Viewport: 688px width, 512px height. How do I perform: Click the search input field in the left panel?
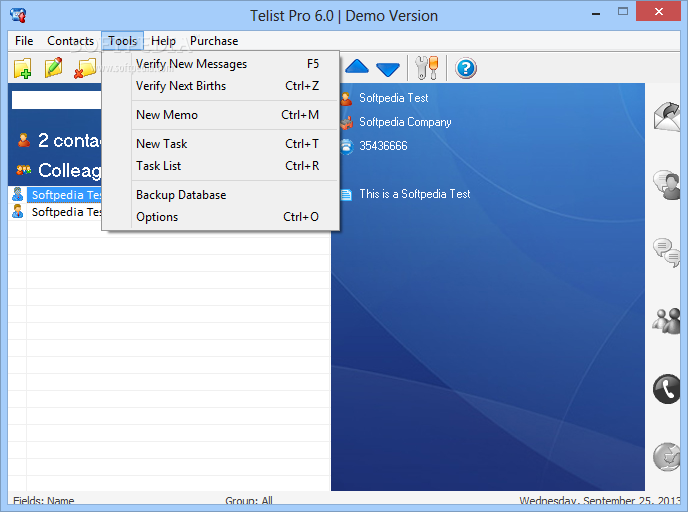pos(57,100)
